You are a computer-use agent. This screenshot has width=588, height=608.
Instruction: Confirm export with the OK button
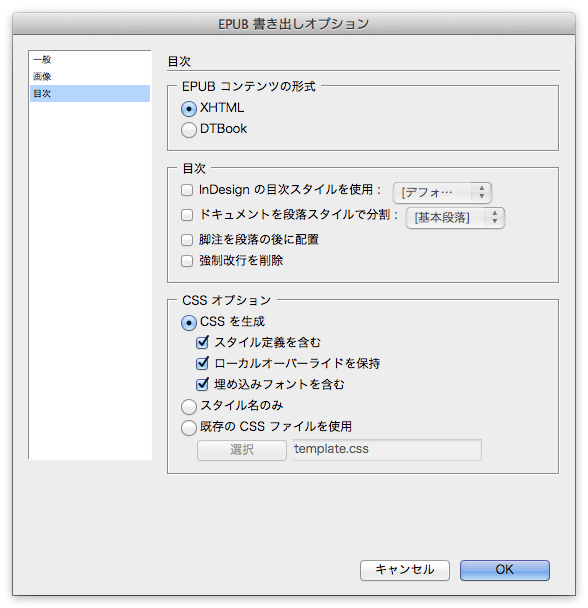[x=505, y=570]
